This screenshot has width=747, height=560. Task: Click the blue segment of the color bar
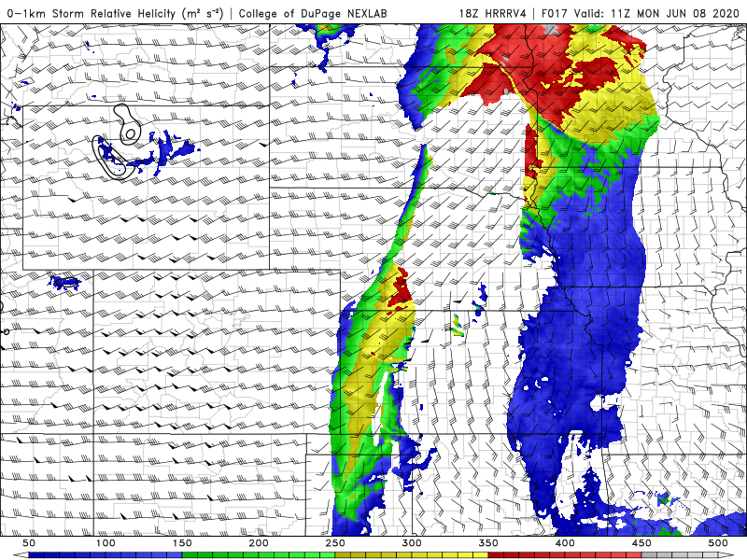coord(106,555)
